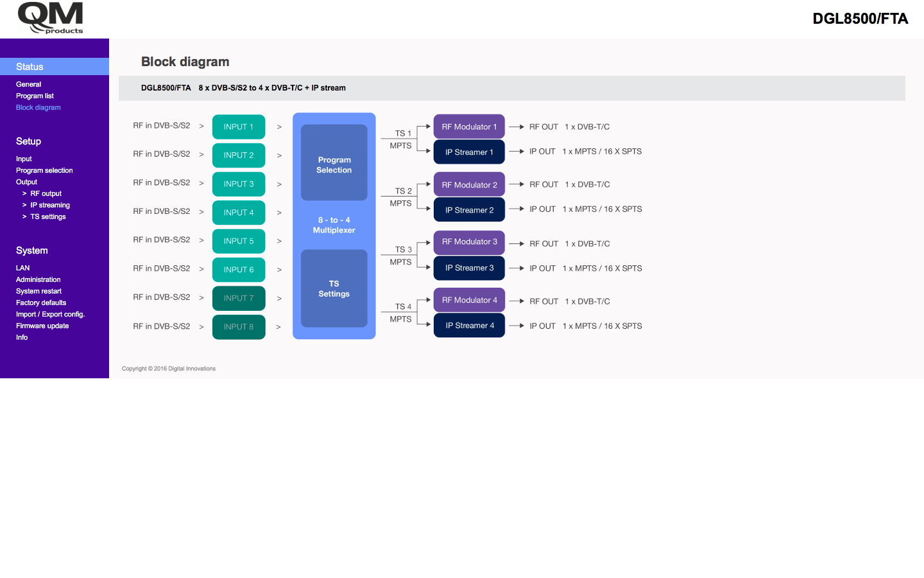The width and height of the screenshot is (924, 578).
Task: Open the General status page
Action: [29, 84]
